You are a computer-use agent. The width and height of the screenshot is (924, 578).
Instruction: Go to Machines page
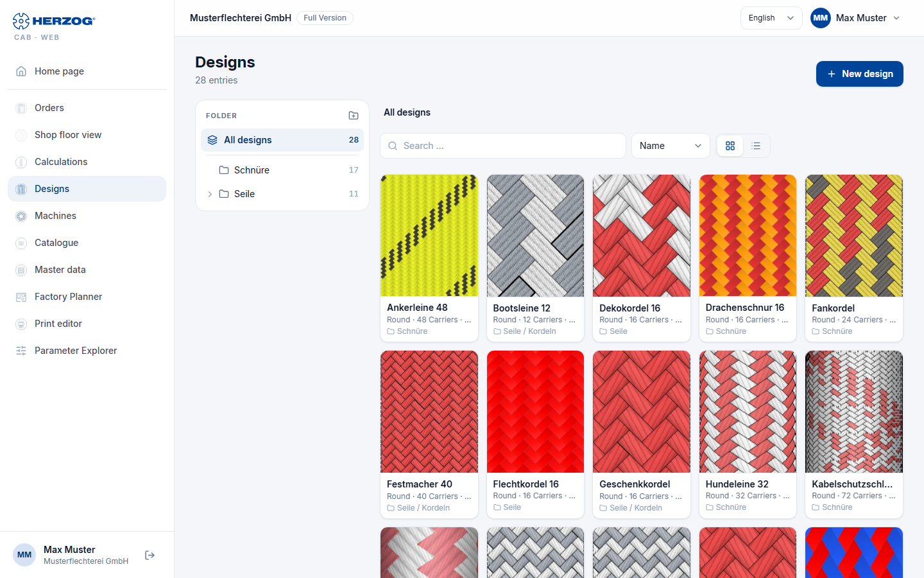(87, 216)
